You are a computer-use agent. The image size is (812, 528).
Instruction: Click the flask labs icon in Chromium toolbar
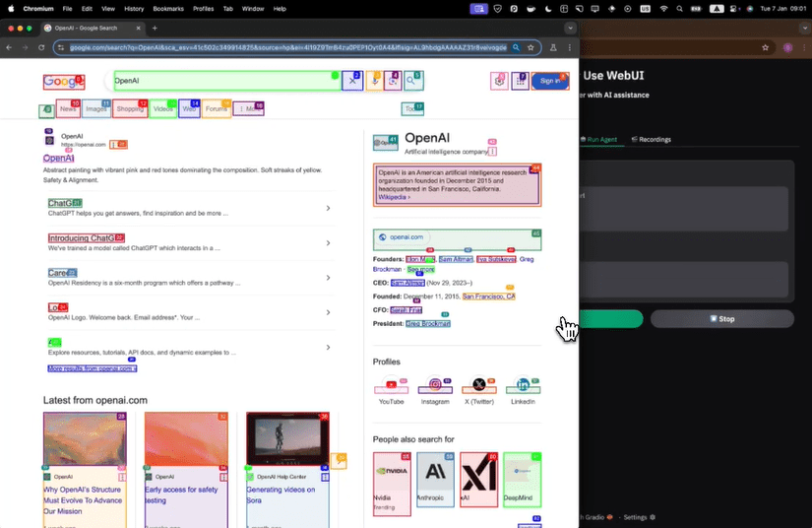pos(553,47)
